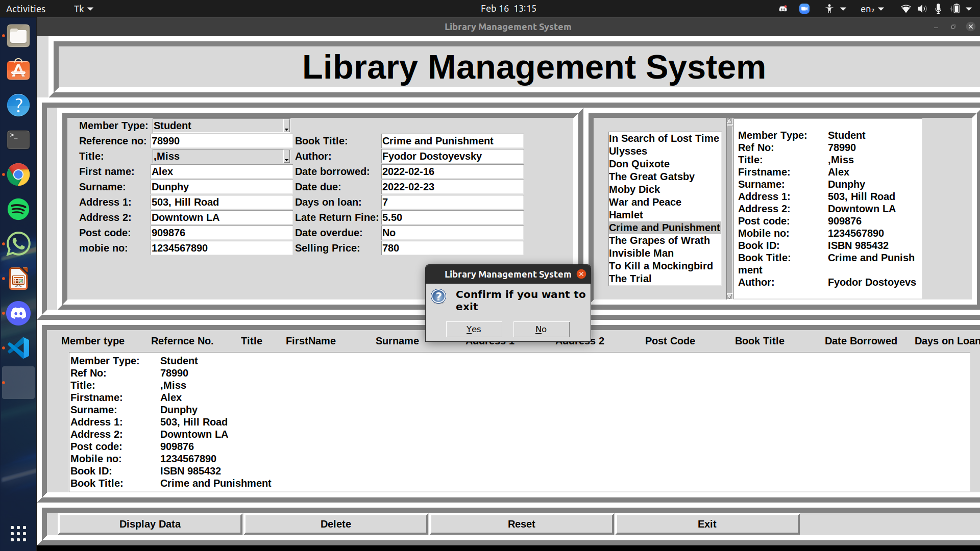Click No to cancel exit
Viewport: 980px width, 551px height.
(541, 329)
